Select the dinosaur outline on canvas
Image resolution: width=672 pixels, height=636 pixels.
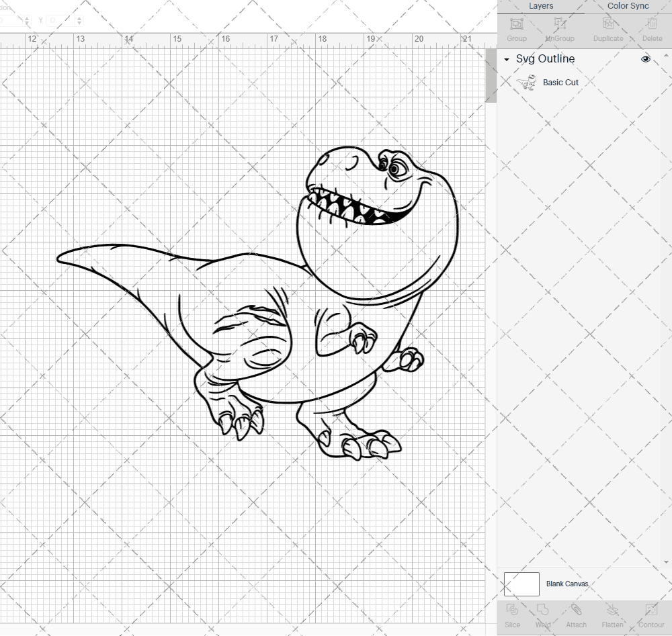pyautogui.click(x=257, y=303)
